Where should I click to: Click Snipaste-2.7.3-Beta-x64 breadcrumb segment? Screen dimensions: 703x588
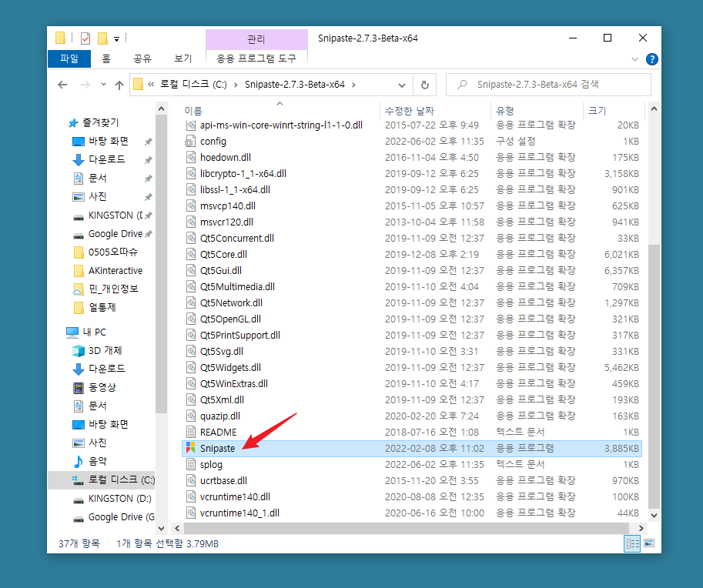(295, 85)
